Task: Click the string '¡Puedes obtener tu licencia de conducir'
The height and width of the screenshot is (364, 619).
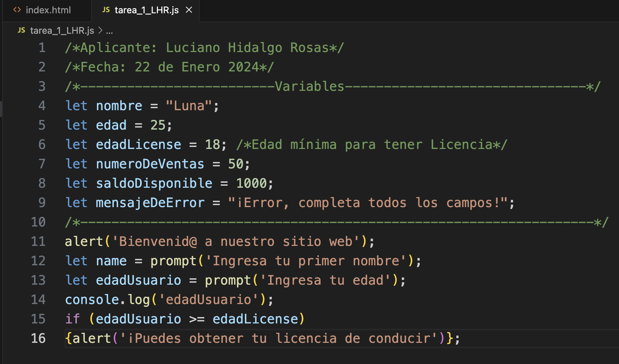Action: coord(279,339)
